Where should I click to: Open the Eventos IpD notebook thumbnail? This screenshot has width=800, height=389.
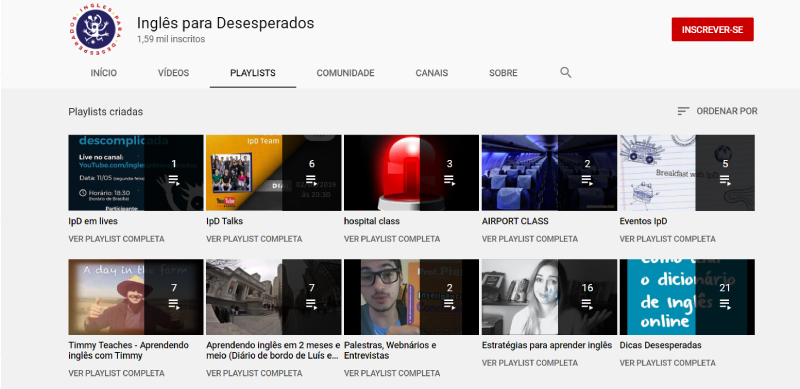click(687, 173)
